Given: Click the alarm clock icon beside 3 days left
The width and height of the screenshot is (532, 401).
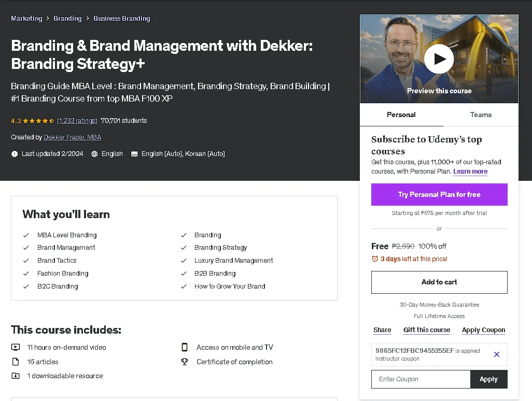Looking at the screenshot, I should (x=375, y=259).
